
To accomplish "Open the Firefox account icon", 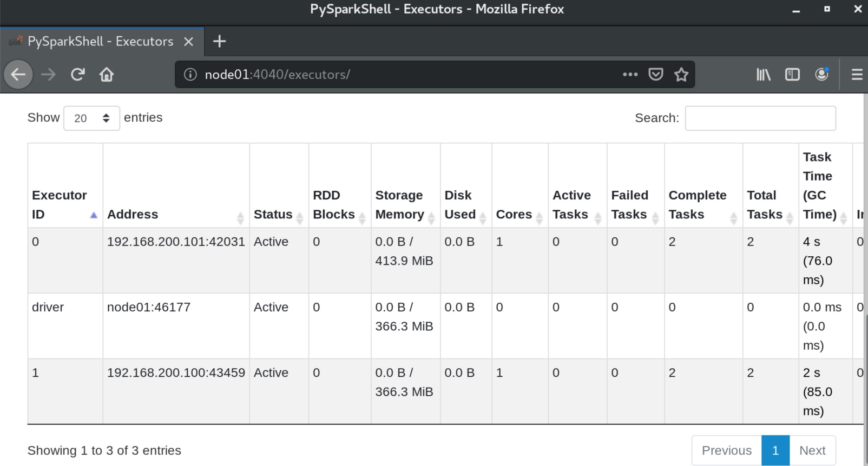I will pos(821,75).
